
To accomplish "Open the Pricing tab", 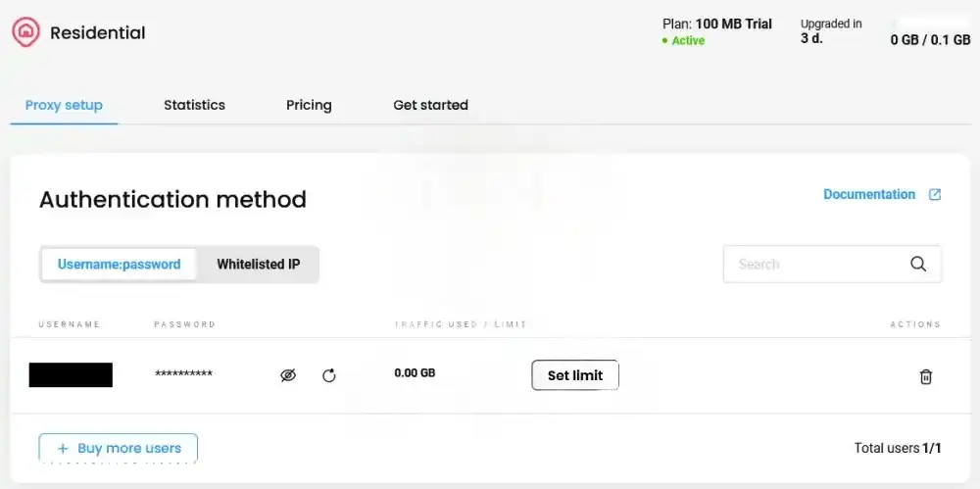I will 309,105.
